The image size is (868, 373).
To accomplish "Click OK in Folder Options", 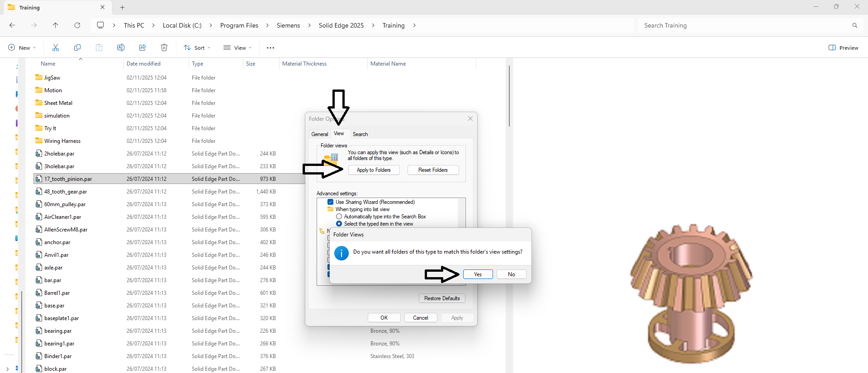I will pos(384,318).
